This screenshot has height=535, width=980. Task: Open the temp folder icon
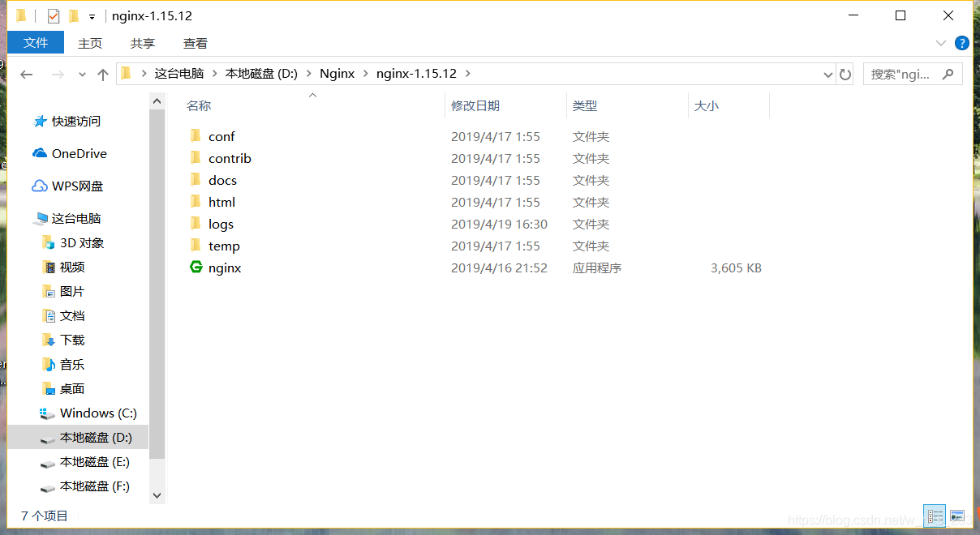pyautogui.click(x=195, y=246)
